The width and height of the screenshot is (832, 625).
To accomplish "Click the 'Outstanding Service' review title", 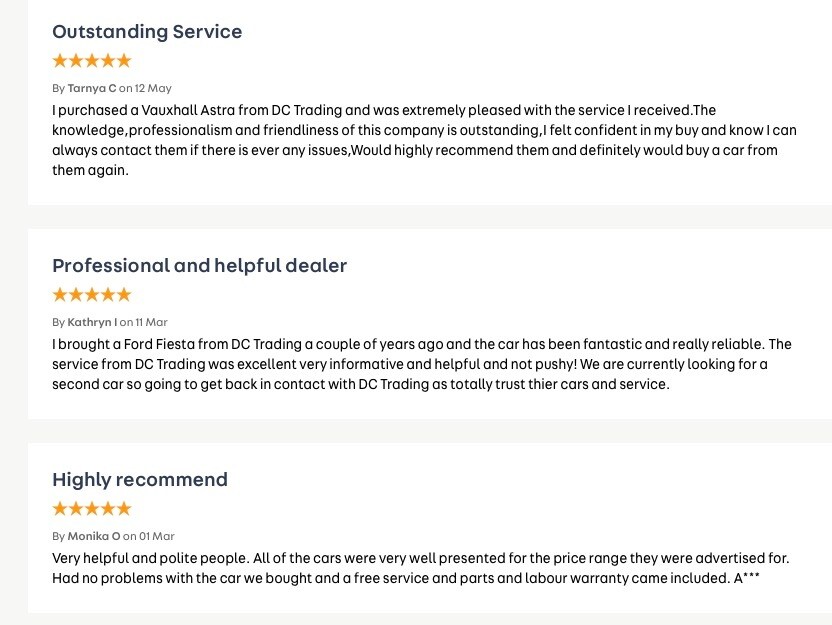I will 147,32.
